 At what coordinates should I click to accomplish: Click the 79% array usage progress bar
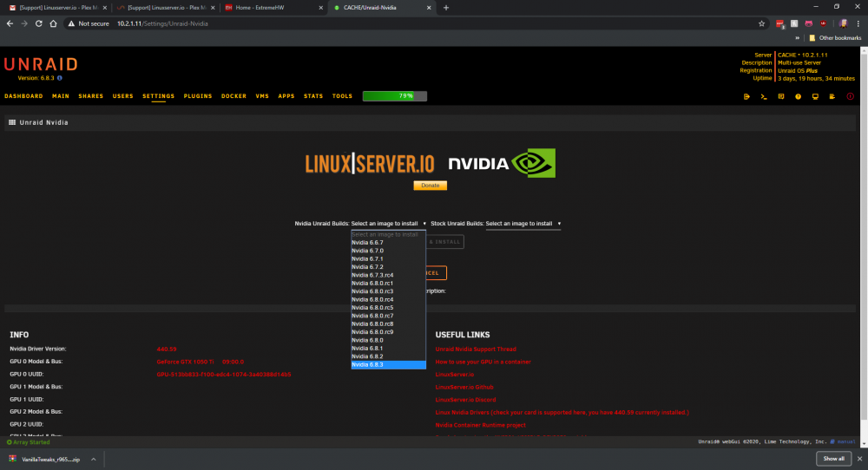pos(395,96)
